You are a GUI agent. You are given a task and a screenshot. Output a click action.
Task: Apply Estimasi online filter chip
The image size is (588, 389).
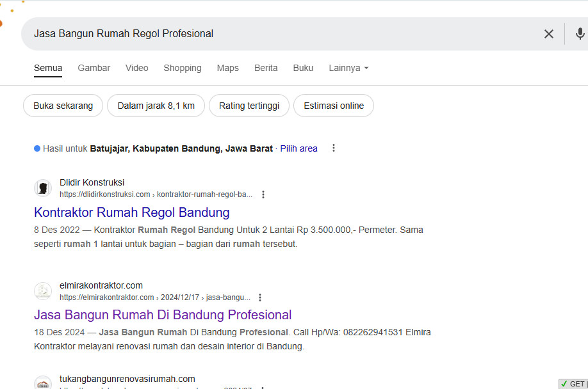click(334, 106)
